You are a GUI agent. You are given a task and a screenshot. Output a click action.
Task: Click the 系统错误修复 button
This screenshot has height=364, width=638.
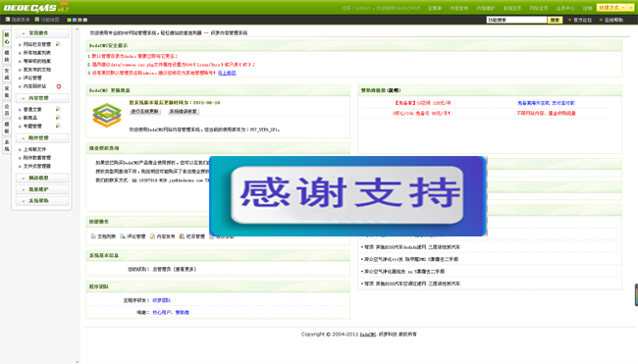point(184,112)
